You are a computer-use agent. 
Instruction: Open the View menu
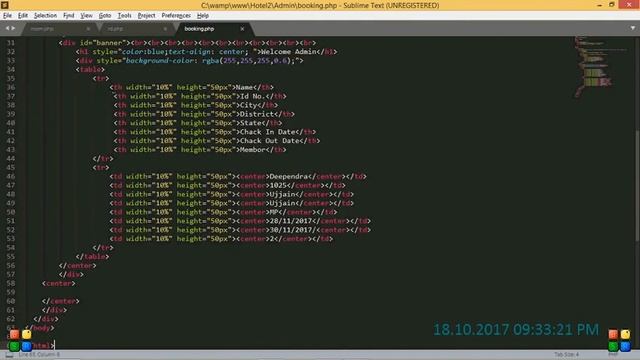[x=86, y=16]
